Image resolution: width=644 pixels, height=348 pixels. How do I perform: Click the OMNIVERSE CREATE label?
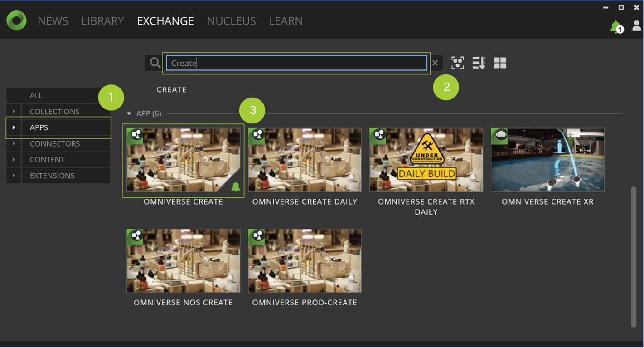tap(183, 201)
